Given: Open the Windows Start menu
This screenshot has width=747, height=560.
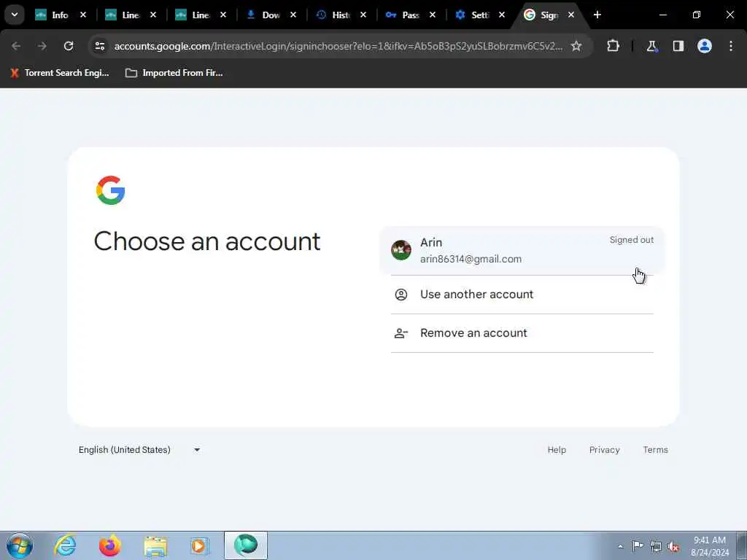Looking at the screenshot, I should [20, 545].
